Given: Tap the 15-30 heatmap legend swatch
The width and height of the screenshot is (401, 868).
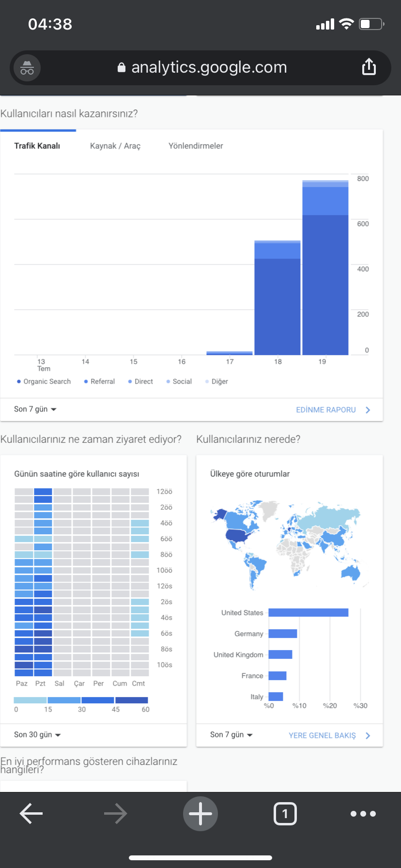Looking at the screenshot, I should pyautogui.click(x=64, y=700).
